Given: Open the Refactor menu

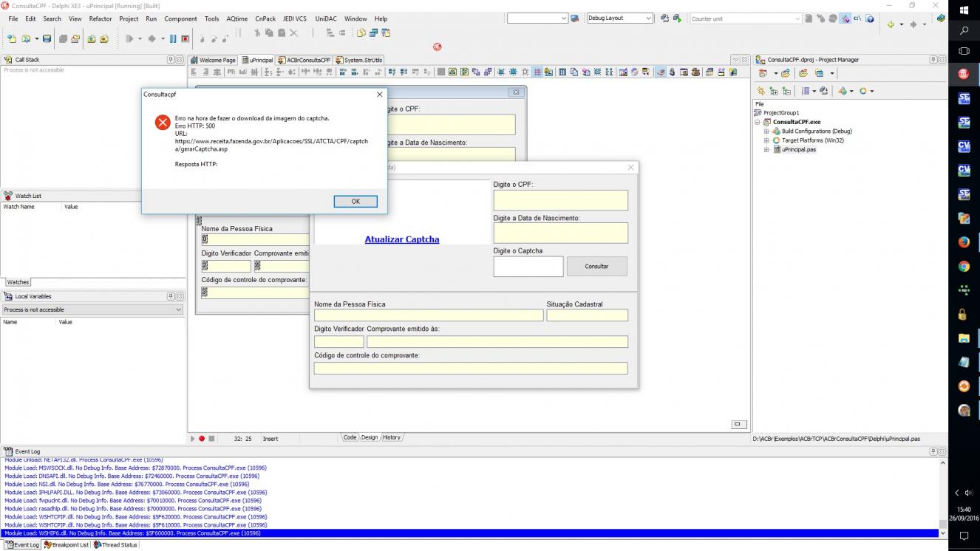Looking at the screenshot, I should pyautogui.click(x=101, y=18).
